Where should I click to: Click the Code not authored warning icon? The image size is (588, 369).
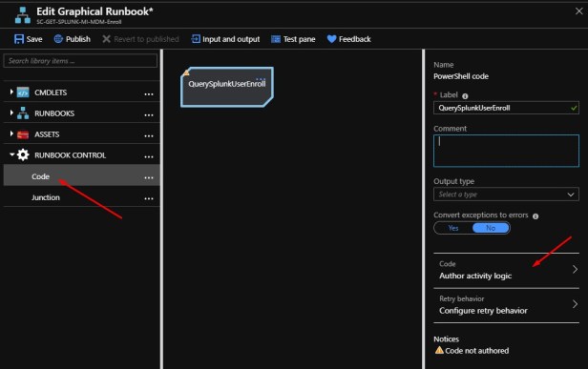439,350
